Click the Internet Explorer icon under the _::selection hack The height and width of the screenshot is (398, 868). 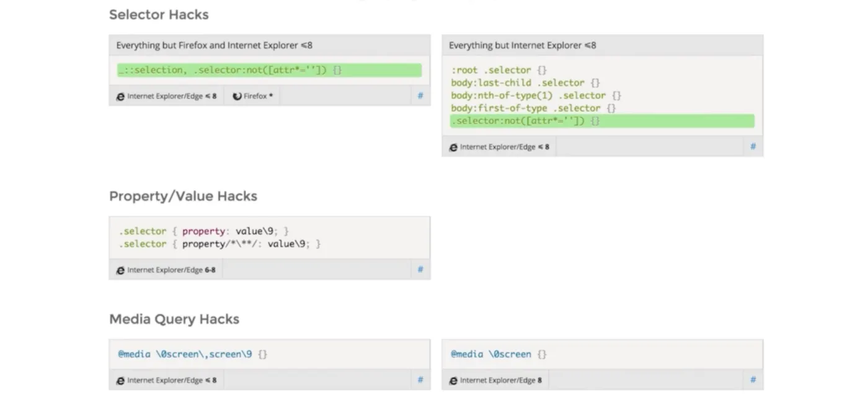(120, 97)
